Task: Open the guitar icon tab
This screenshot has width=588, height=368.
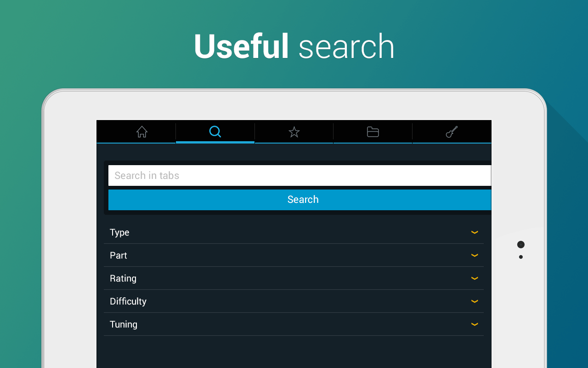Action: 452,132
